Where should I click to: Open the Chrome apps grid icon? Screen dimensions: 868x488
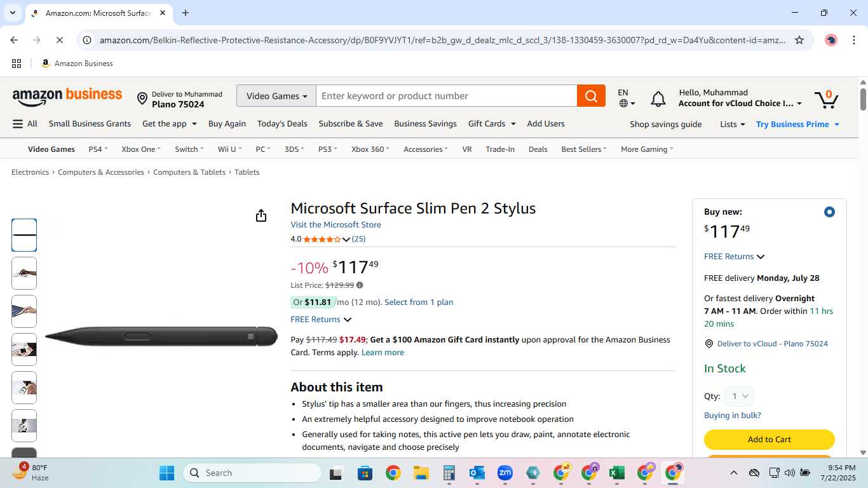17,64
